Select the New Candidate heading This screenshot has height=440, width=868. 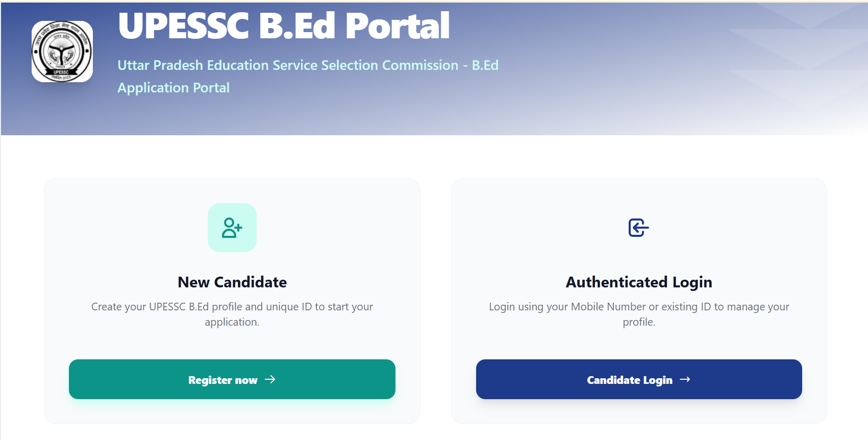[232, 282]
